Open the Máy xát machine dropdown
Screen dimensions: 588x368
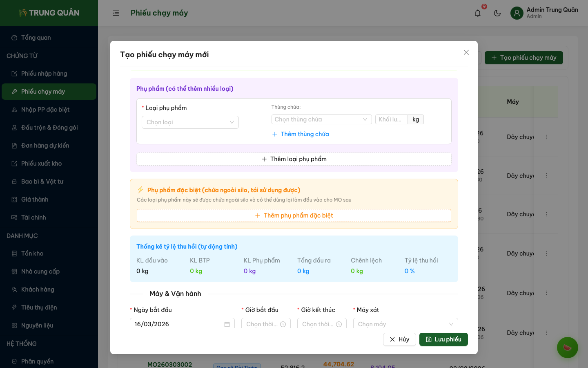pyautogui.click(x=405, y=324)
